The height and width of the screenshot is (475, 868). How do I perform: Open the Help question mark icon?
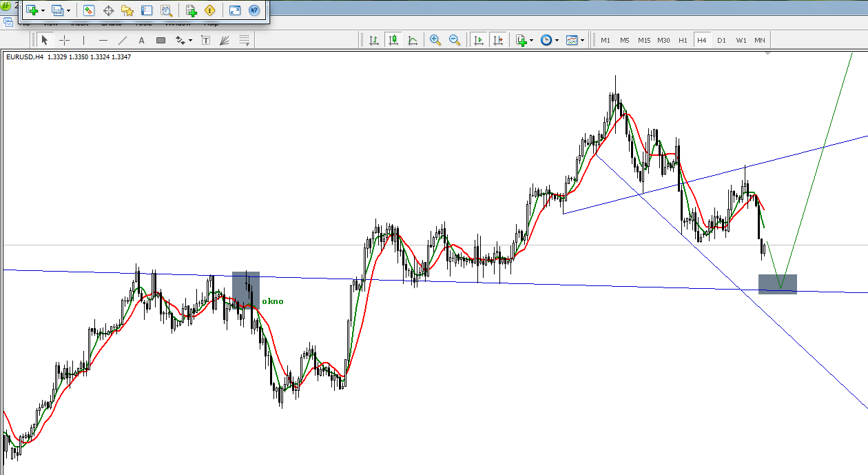(254, 10)
